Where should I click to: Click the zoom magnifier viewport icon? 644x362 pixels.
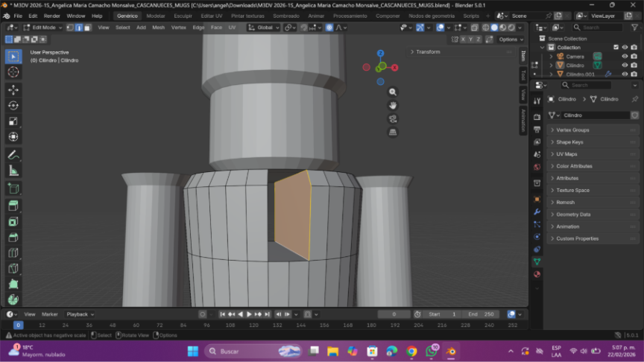coord(393,92)
